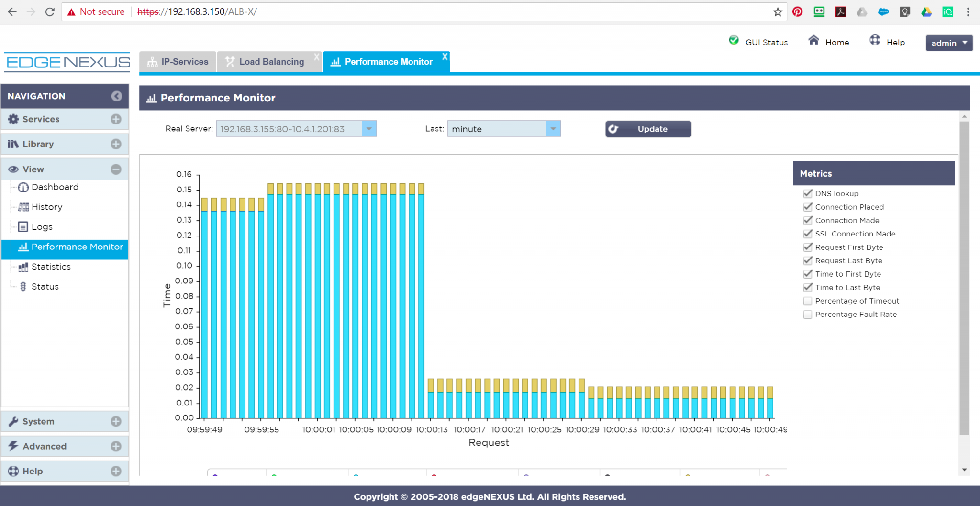Select the Dashboard view icon

tap(22, 187)
